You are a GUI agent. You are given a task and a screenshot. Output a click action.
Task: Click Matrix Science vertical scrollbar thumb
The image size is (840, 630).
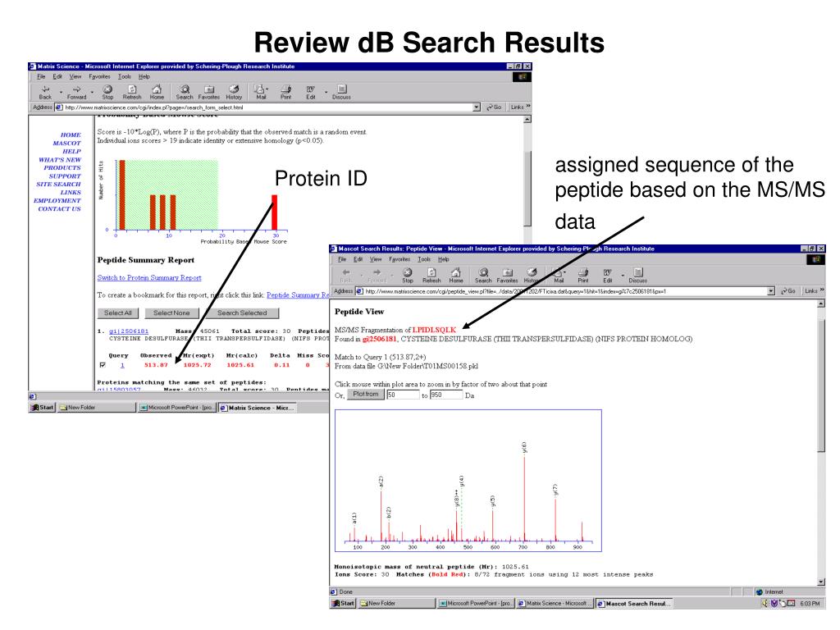(527, 188)
